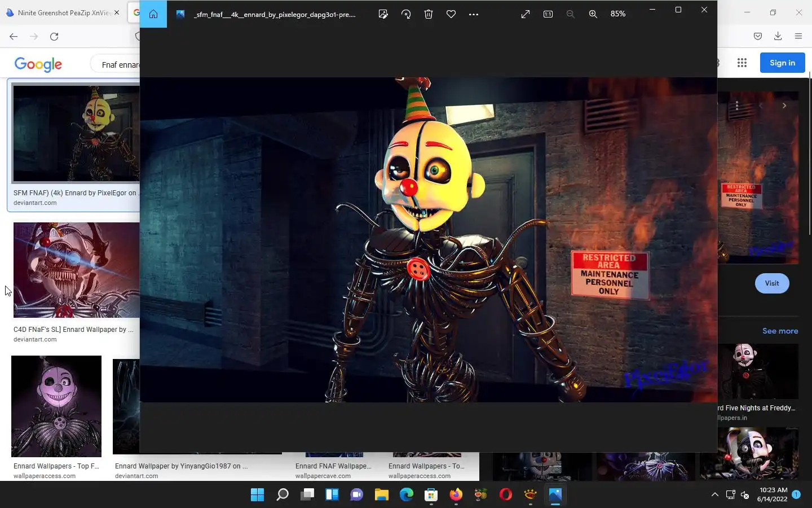Viewport: 812px width, 508px height.
Task: Open the Google apps grid
Action: tap(742, 63)
